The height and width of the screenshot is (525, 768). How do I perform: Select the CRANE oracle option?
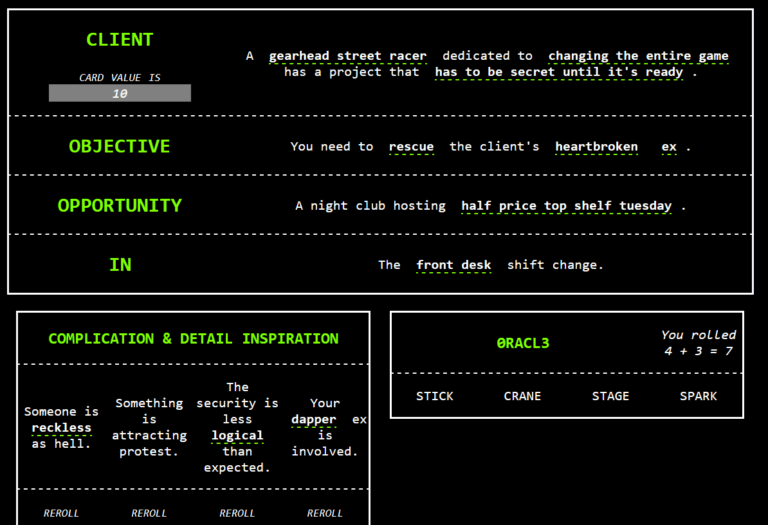pos(522,396)
